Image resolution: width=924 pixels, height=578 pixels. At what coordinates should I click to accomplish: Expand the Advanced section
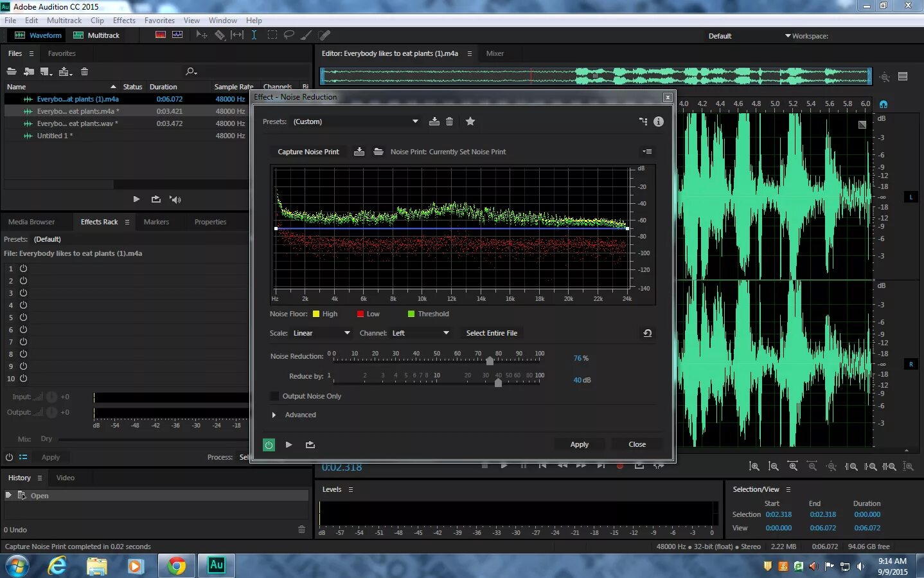click(274, 415)
